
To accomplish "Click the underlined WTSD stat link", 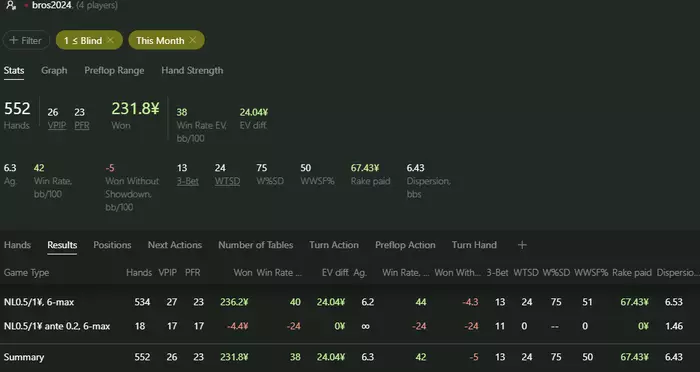I will coord(227,181).
